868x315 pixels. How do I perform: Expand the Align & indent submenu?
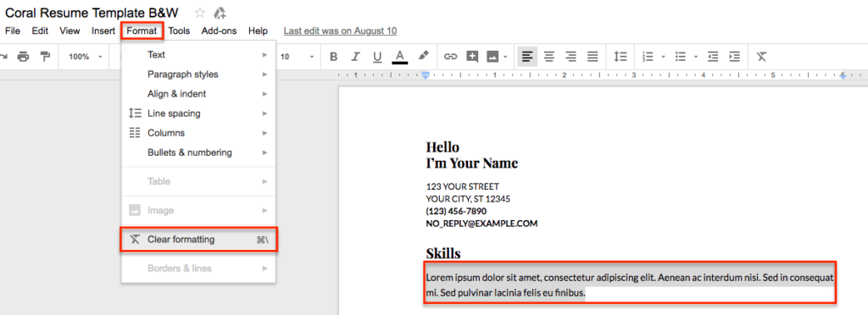click(198, 94)
